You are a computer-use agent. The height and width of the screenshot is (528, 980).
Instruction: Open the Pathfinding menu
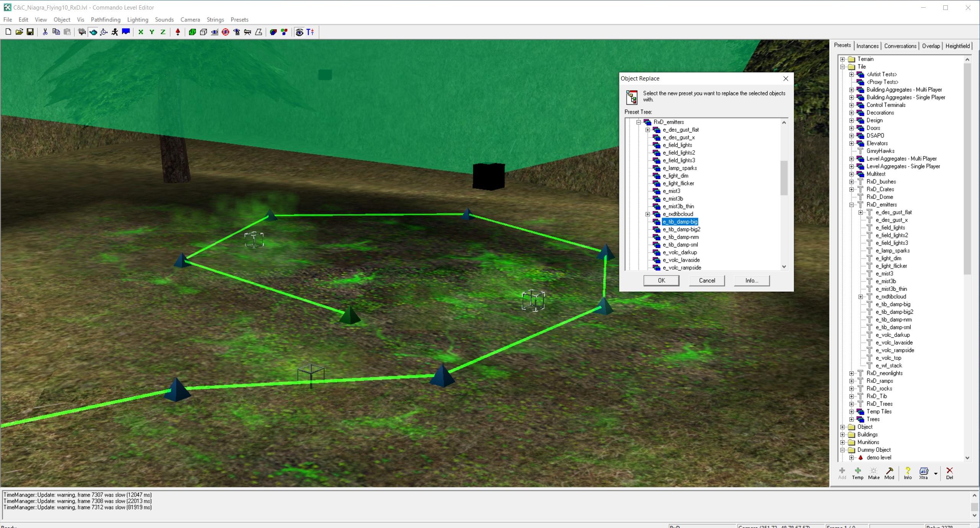tap(105, 20)
